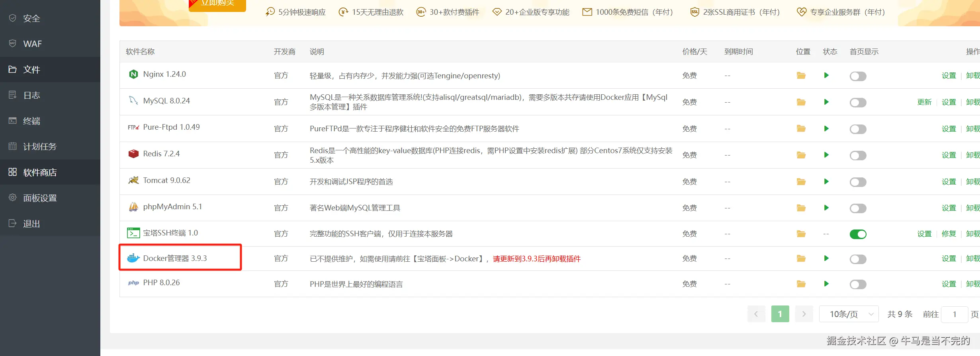980x356 pixels.
Task: Open 安全 in the sidebar
Action: [50, 18]
